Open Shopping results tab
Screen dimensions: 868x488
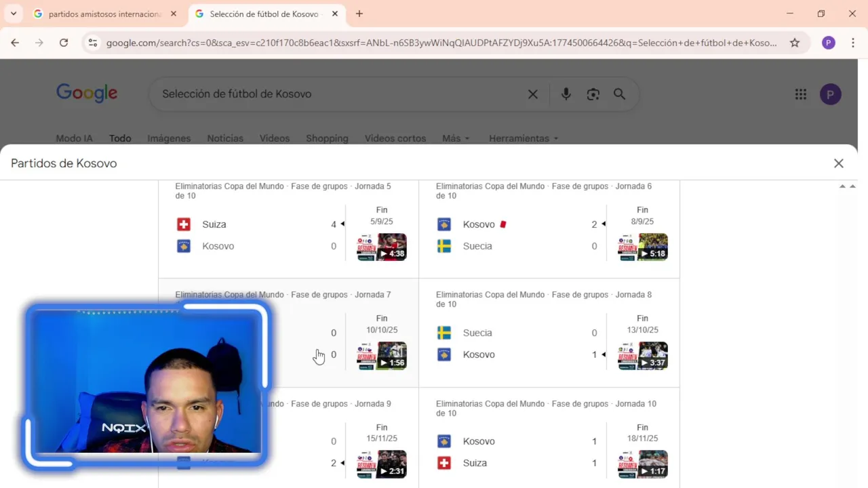click(327, 138)
